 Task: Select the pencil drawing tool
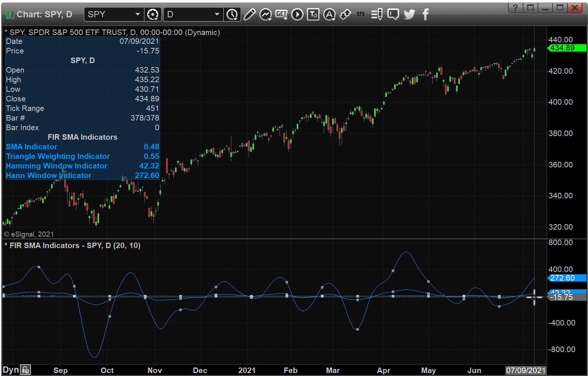click(249, 14)
